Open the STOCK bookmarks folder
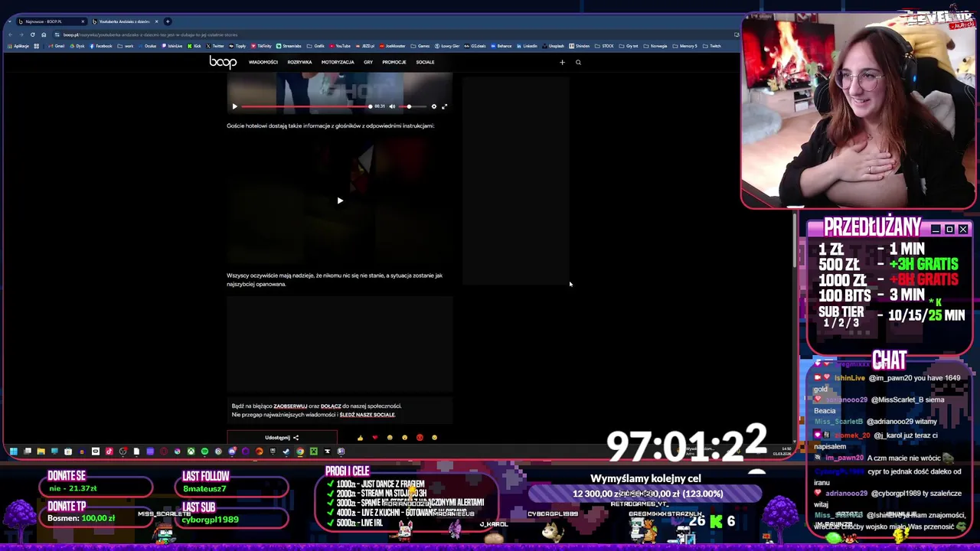 pos(604,46)
